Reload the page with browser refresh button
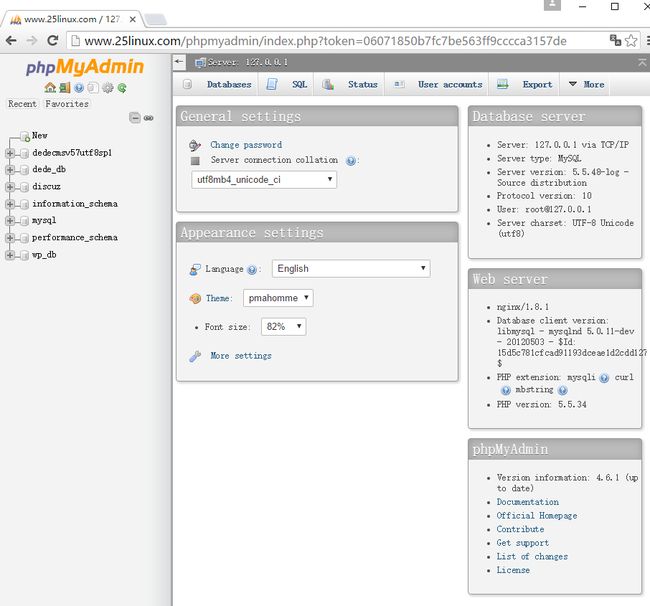The width and height of the screenshot is (650, 606). 53,40
